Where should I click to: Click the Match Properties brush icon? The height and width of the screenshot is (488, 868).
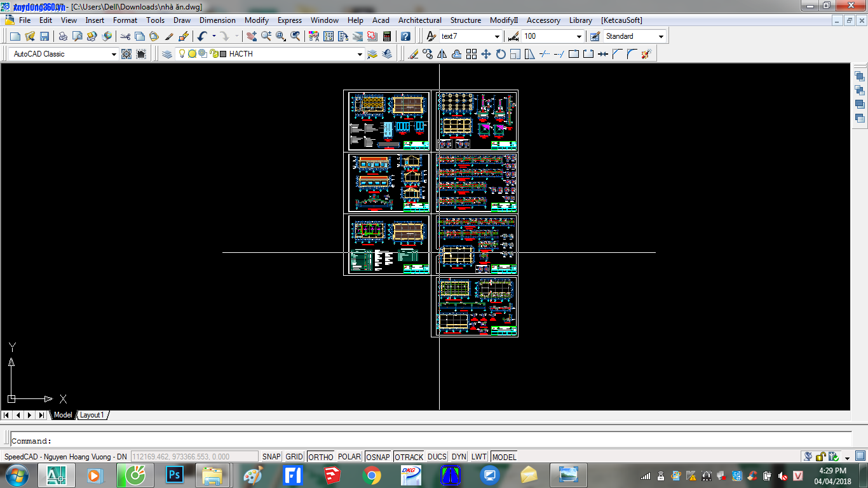169,36
